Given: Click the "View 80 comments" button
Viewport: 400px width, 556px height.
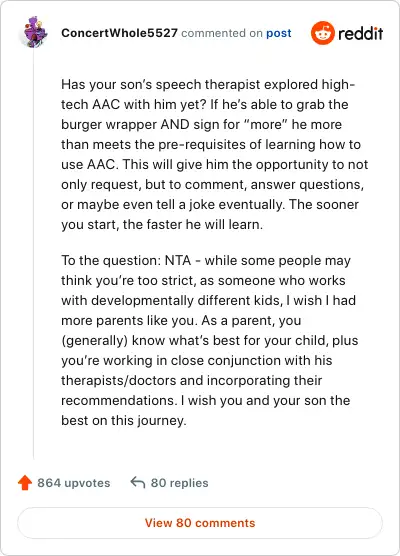Looking at the screenshot, I should coord(200,523).
